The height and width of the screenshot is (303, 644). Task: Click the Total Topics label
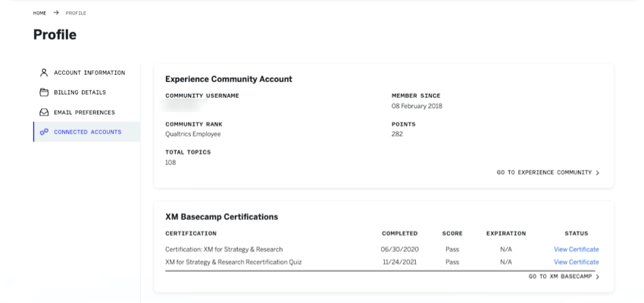point(188,152)
